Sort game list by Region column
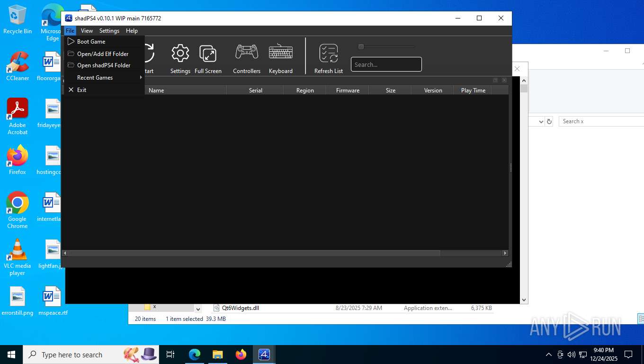The image size is (644, 364). coord(305,90)
